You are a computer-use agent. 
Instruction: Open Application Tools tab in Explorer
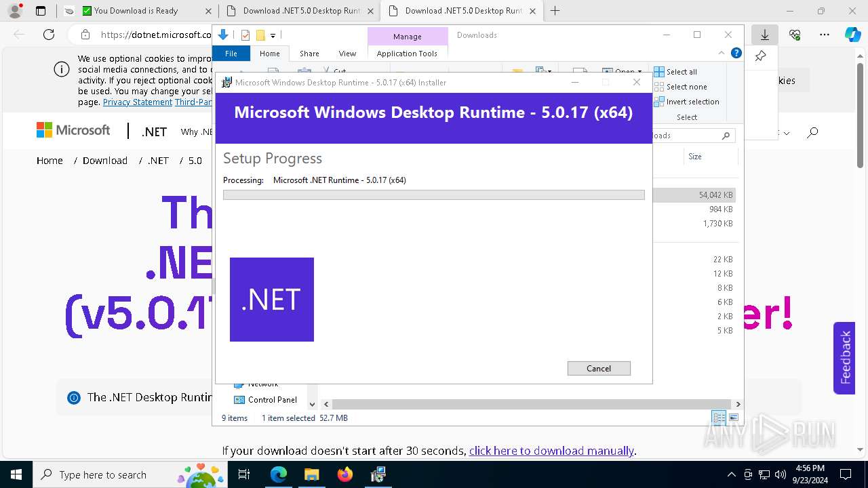click(x=407, y=54)
